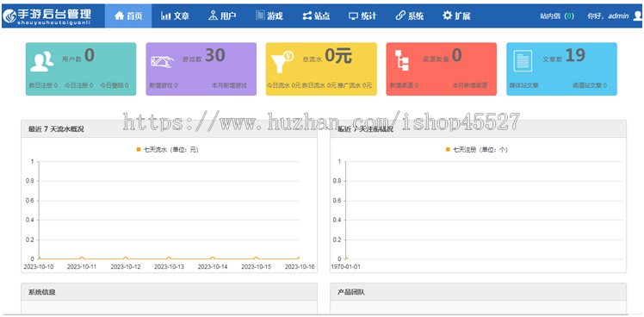
Task: Click 本月新增游戏 text
Action: pos(229,85)
